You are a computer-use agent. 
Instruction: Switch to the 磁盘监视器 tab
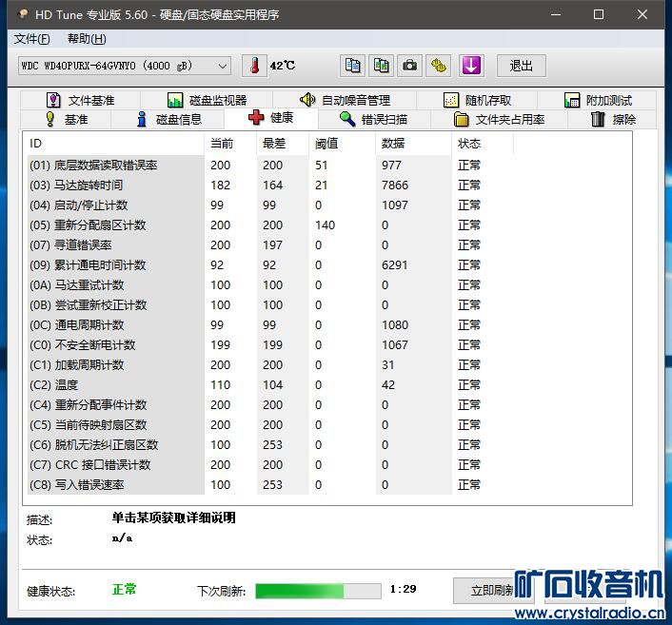[x=207, y=100]
